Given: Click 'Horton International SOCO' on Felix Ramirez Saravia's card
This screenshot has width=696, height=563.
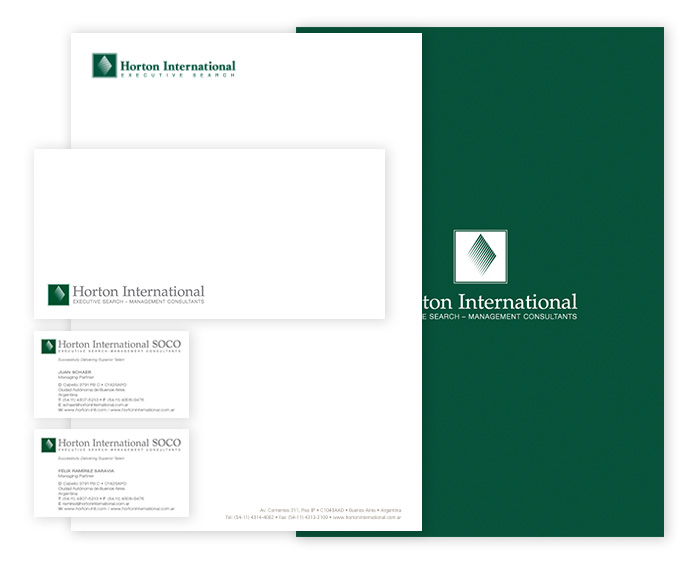Looking at the screenshot, I should click(119, 443).
